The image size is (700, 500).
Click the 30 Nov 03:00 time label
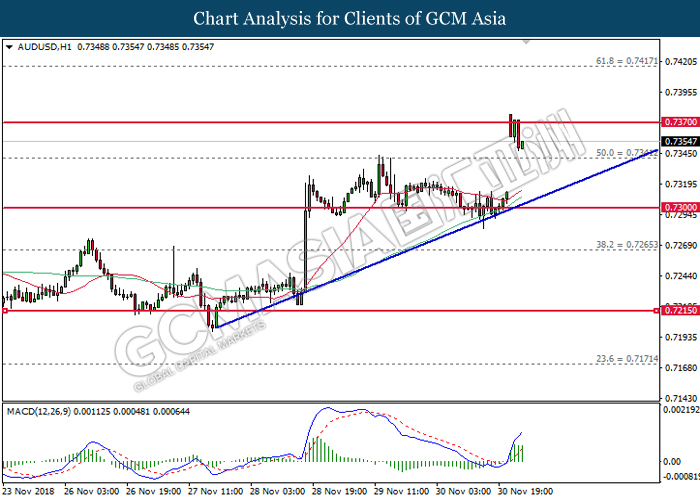[x=464, y=492]
